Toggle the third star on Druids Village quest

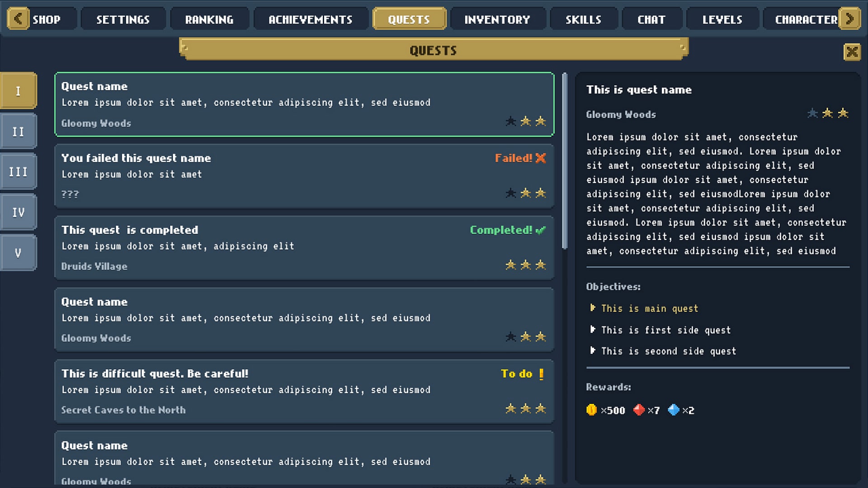click(x=541, y=265)
